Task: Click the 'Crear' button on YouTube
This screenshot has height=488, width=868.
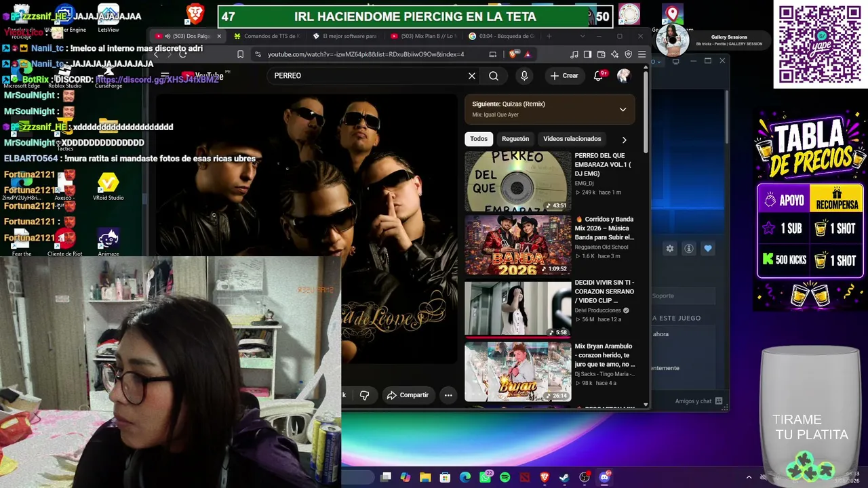Action: coord(564,76)
